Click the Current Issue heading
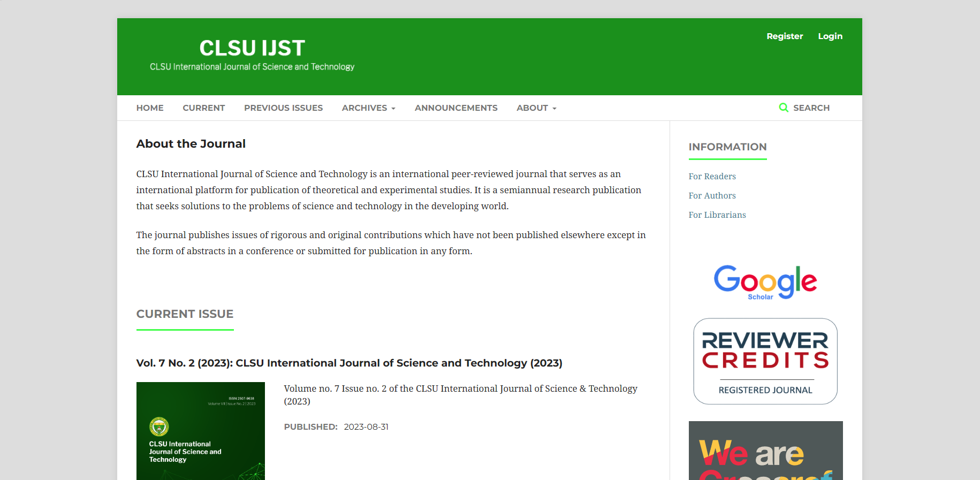Viewport: 980px width, 480px height. click(185, 314)
